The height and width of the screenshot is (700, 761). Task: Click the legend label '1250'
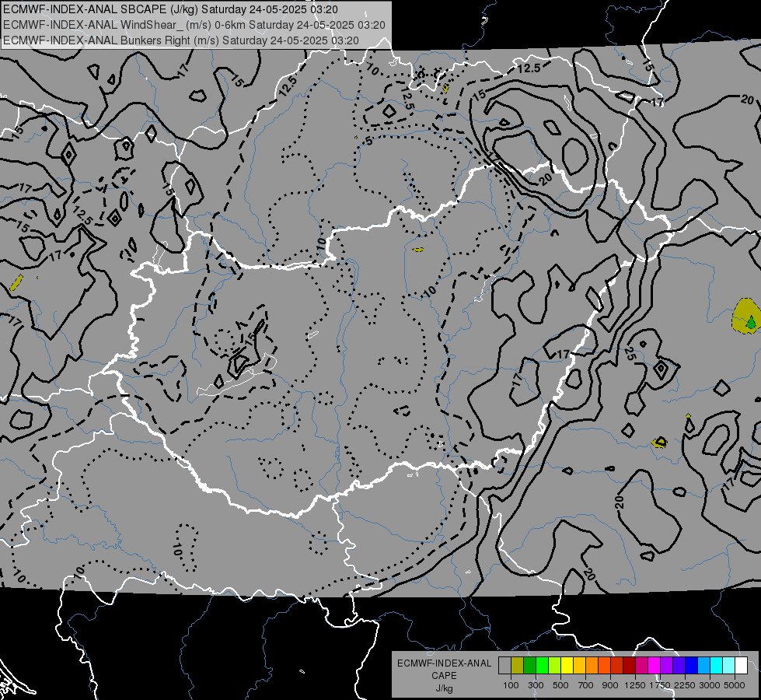(635, 685)
